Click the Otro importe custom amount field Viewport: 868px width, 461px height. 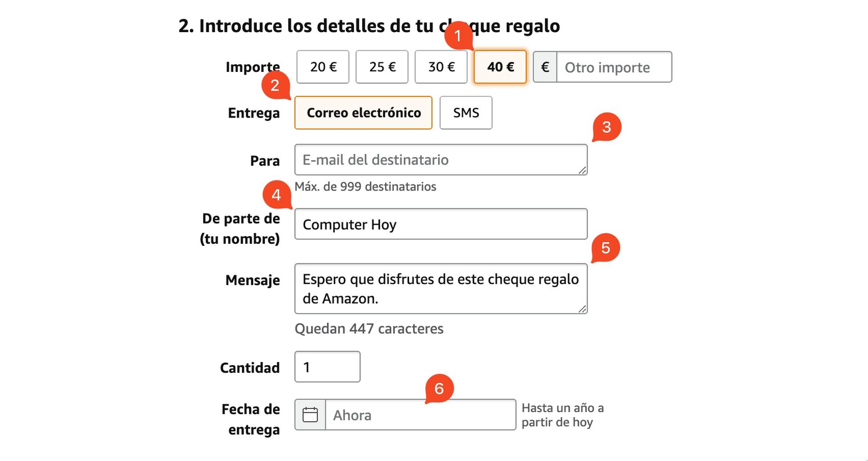(x=615, y=67)
